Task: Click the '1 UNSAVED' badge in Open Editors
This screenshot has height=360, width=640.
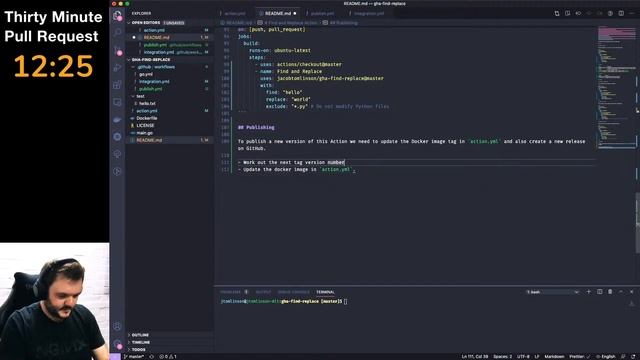Action: point(174,23)
